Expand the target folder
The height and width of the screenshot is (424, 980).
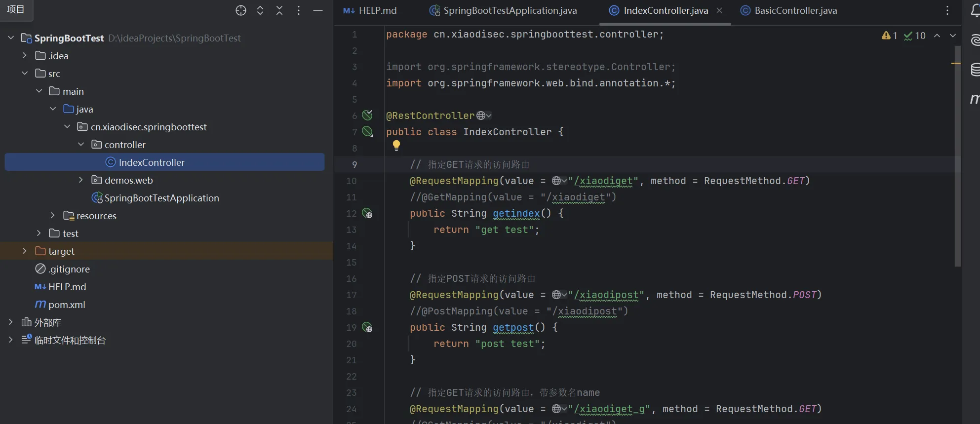[x=25, y=251]
